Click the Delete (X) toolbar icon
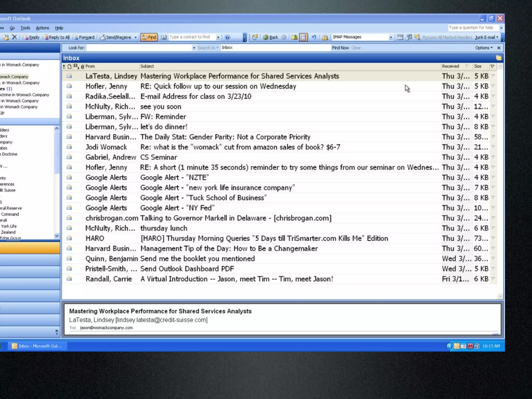The height and width of the screenshot is (399, 532). coord(15,37)
